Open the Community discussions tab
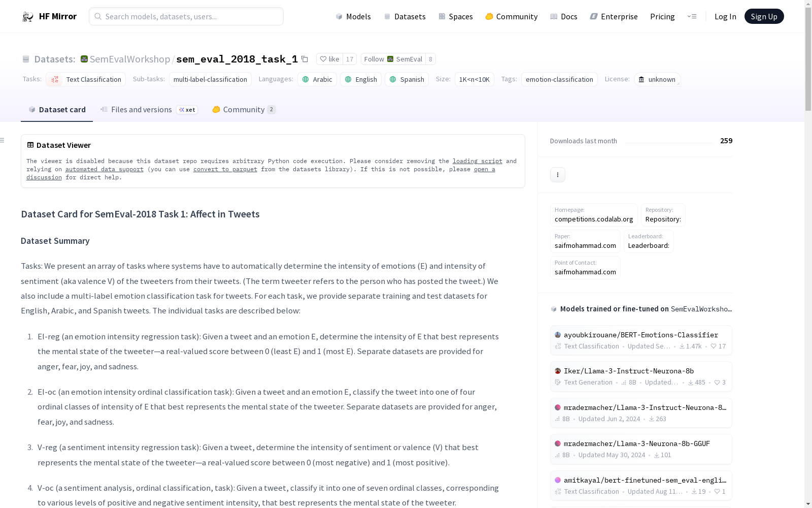This screenshot has height=508, width=812. [x=244, y=109]
